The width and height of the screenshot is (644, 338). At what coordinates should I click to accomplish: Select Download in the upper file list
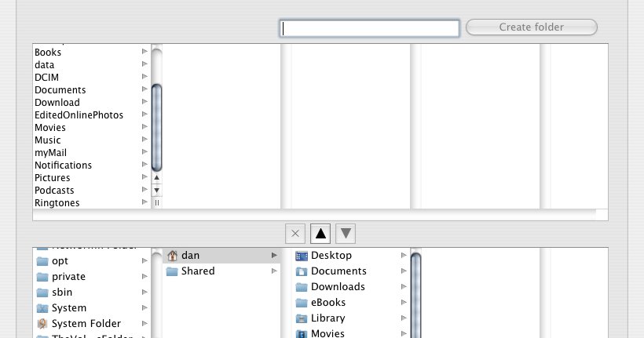pyautogui.click(x=57, y=103)
